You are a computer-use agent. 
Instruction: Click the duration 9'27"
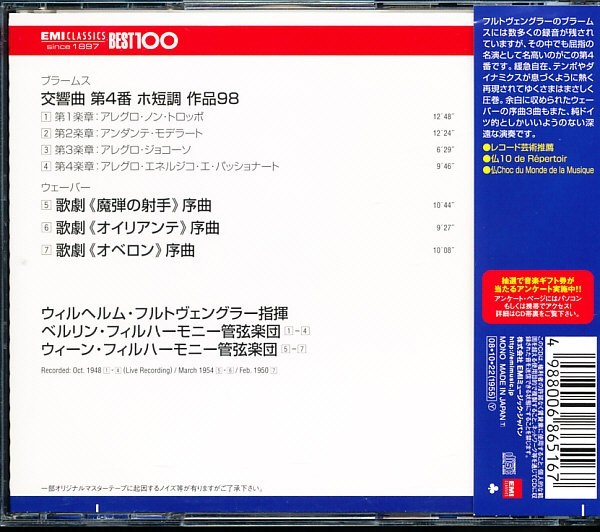[445, 228]
